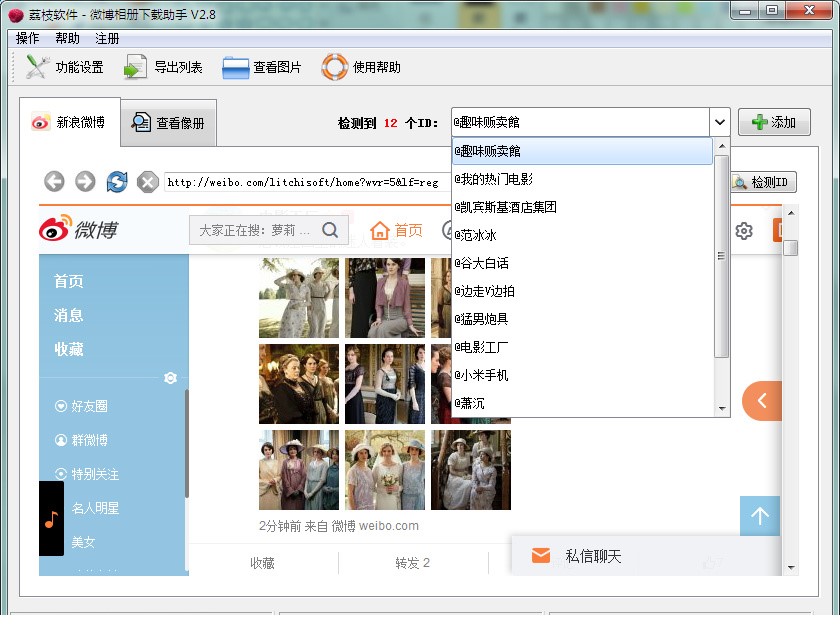Open middle-row photo of women in dark dresses
Screen dimensions: 840x638
[385, 384]
